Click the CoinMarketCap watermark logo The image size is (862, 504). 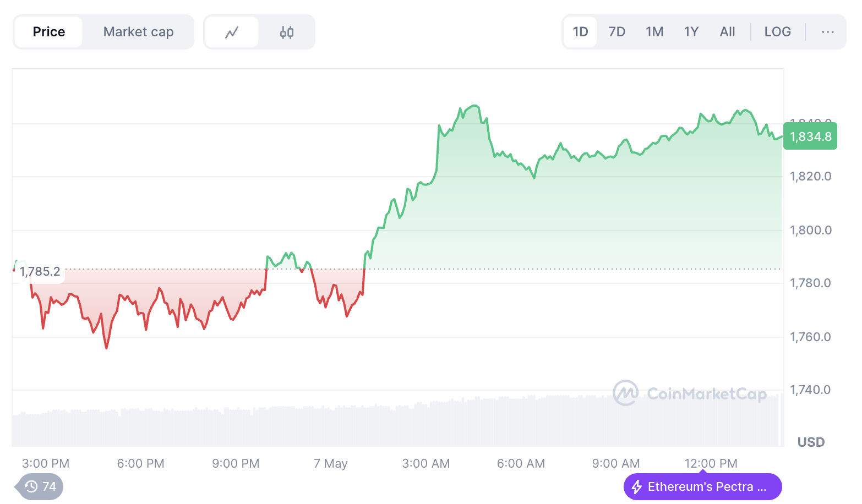tap(625, 393)
